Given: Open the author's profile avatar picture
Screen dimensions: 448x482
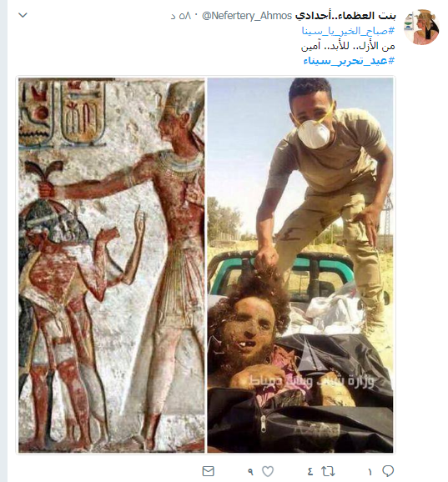Looking at the screenshot, I should pyautogui.click(x=421, y=27).
